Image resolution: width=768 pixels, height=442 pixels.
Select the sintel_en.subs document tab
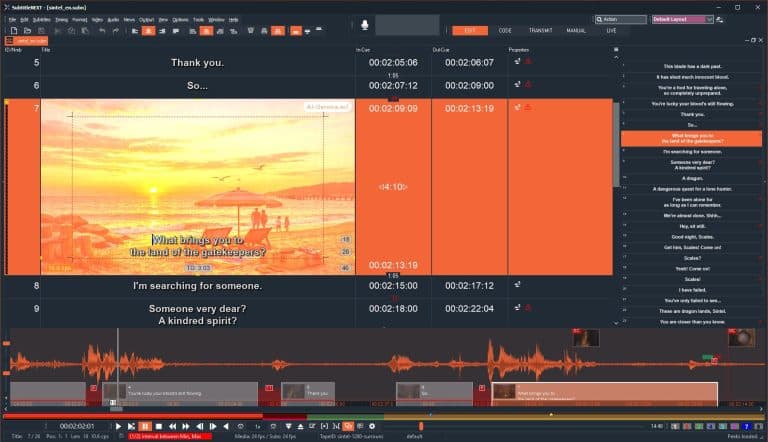click(x=26, y=41)
